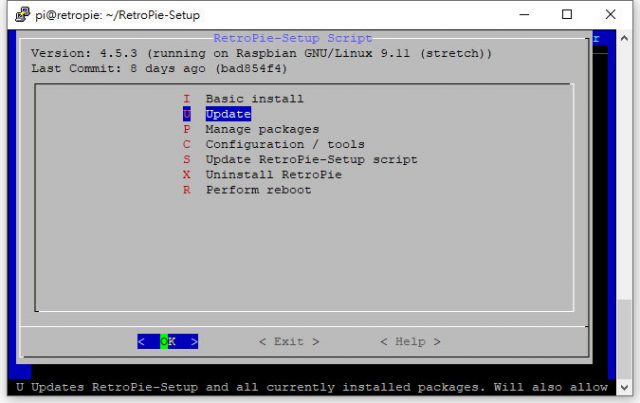Click the scrollbar down arrow
This screenshot has width=640, height=403.
coord(624,387)
